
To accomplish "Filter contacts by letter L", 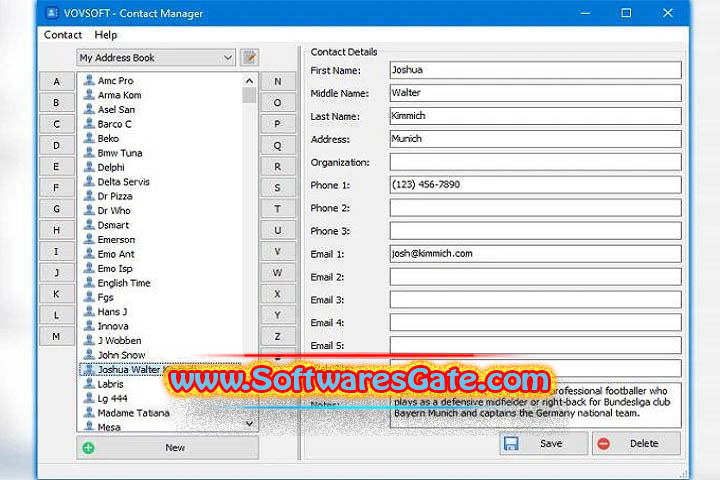I will pos(56,315).
